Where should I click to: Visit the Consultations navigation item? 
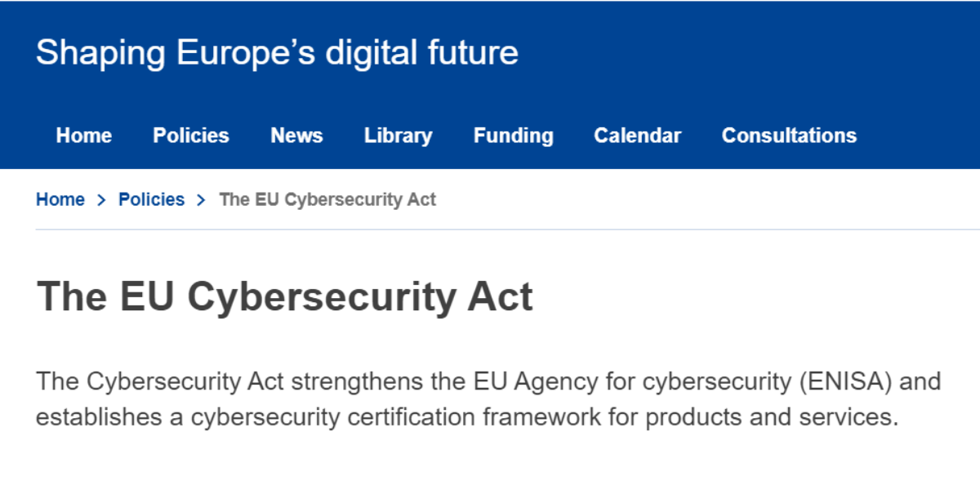coord(790,136)
